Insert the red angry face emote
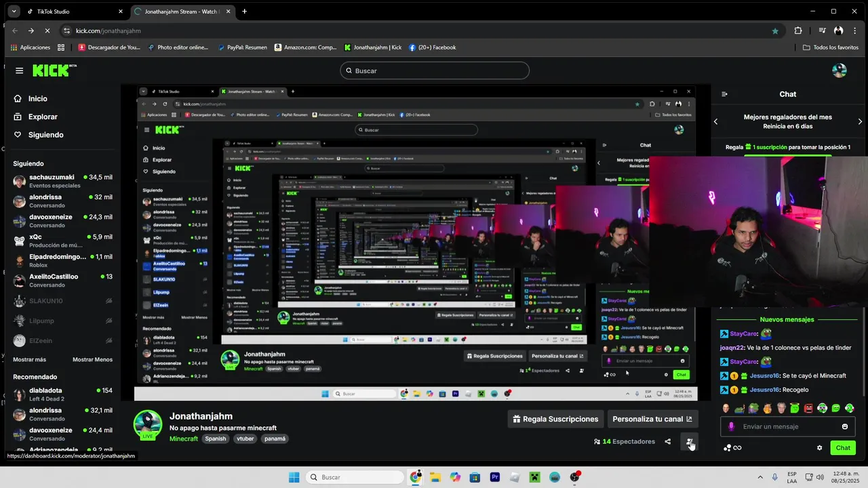 pos(808,408)
